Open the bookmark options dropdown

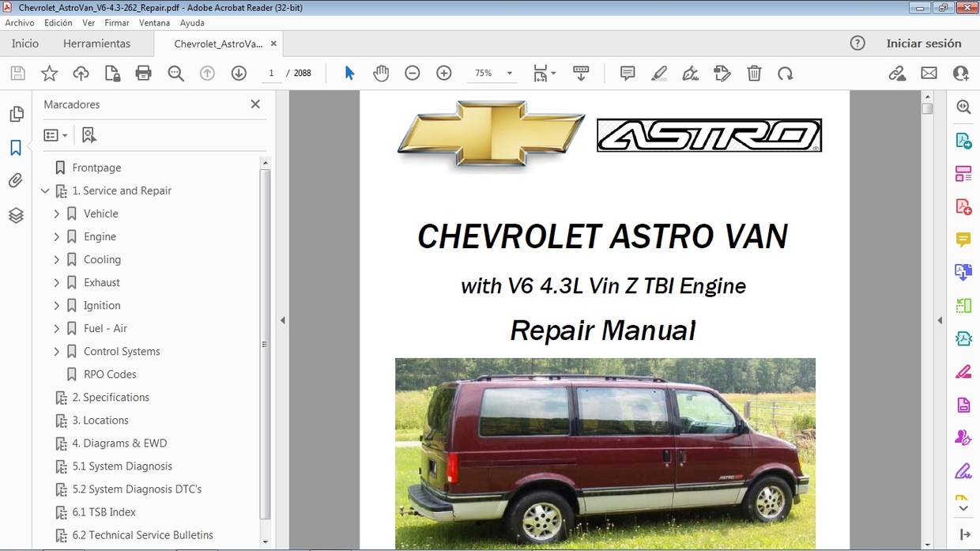pyautogui.click(x=55, y=134)
